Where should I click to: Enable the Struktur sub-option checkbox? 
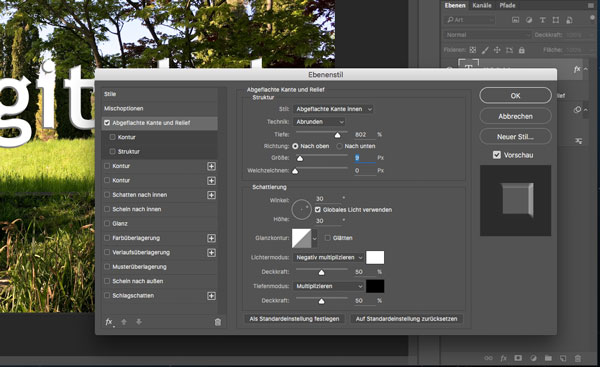[x=112, y=152]
